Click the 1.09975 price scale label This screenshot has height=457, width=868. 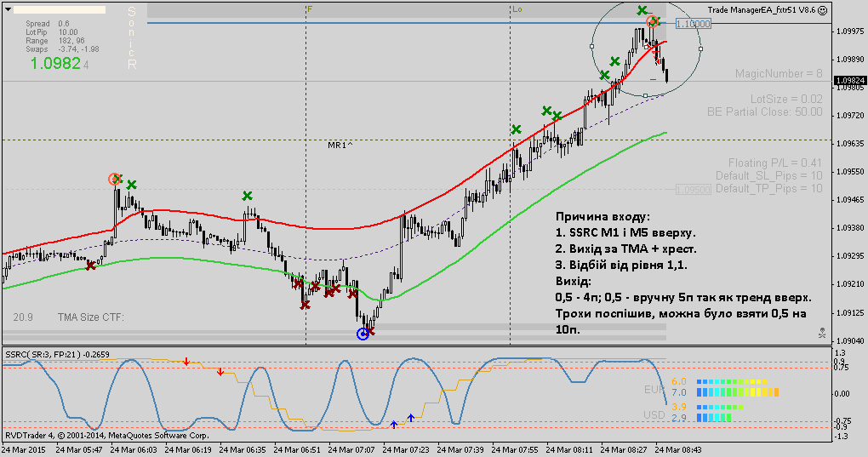click(x=850, y=31)
